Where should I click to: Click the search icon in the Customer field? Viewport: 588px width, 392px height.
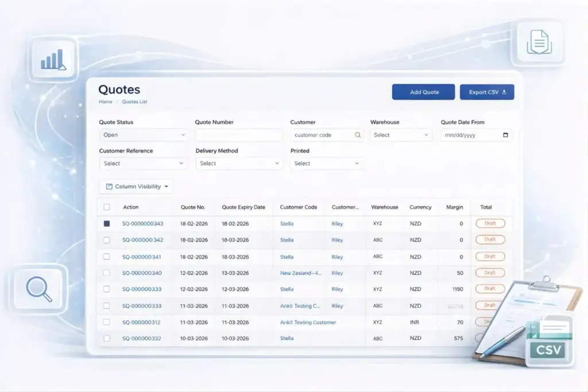click(357, 135)
